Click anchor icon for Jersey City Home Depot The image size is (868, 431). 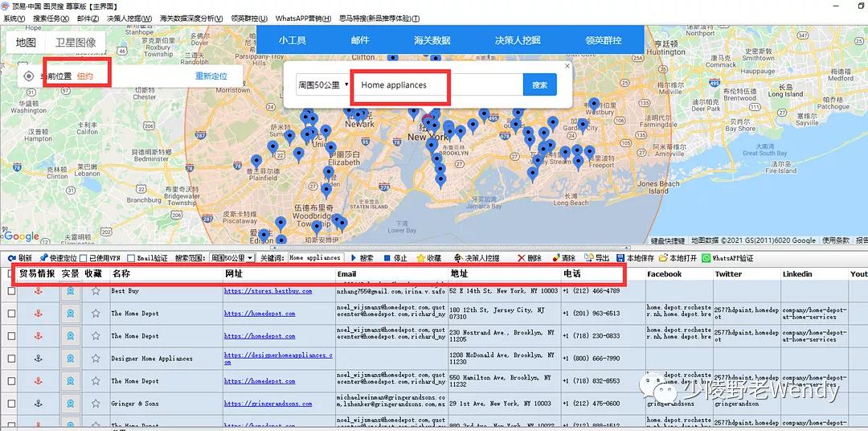click(x=39, y=313)
